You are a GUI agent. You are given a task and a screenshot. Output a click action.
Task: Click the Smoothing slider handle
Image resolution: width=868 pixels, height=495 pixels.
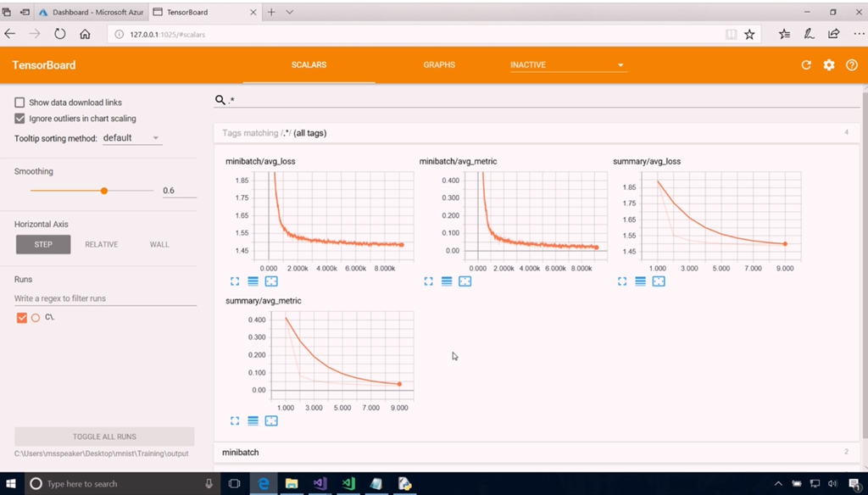[104, 191]
